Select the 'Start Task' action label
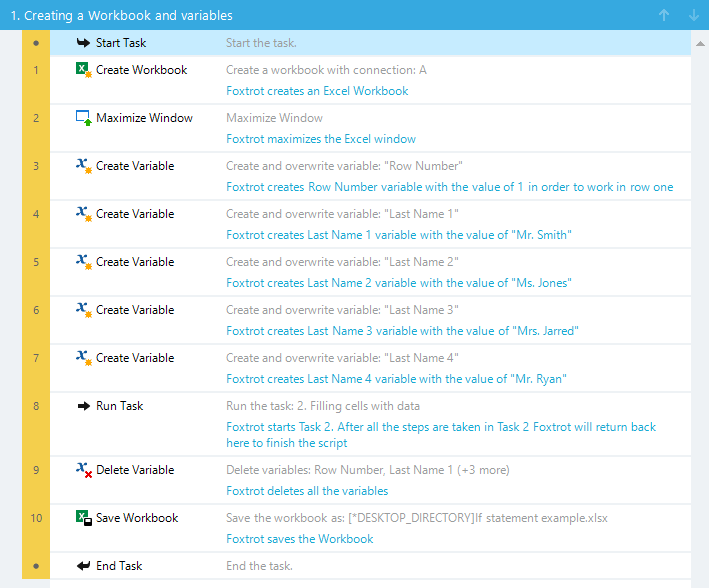709x588 pixels. click(x=121, y=43)
